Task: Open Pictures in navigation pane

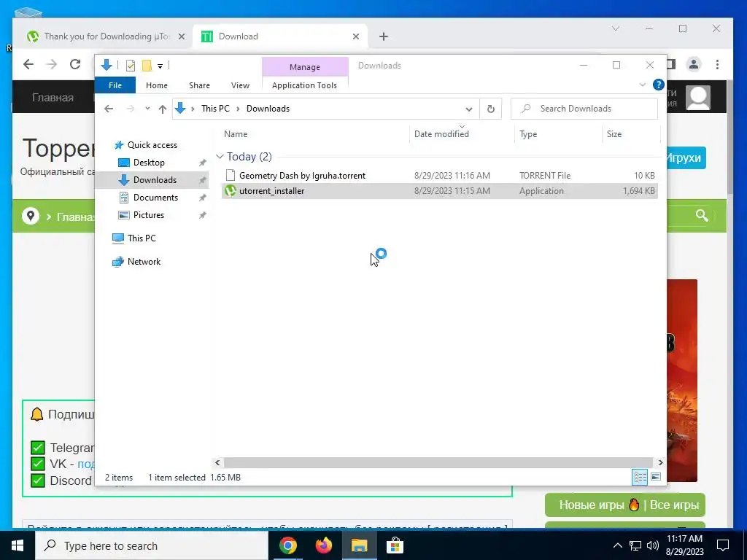Action: [149, 215]
